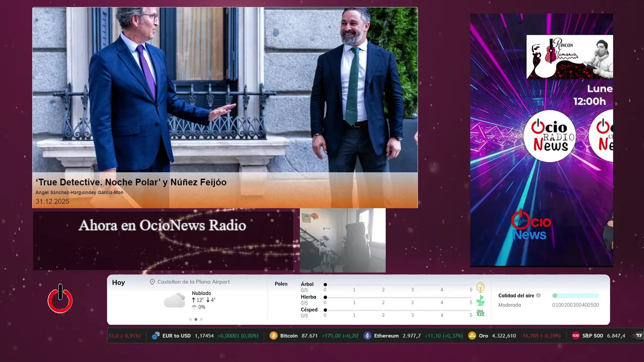
Task: Click the 'Hoy' weather heading
Action: point(118,283)
